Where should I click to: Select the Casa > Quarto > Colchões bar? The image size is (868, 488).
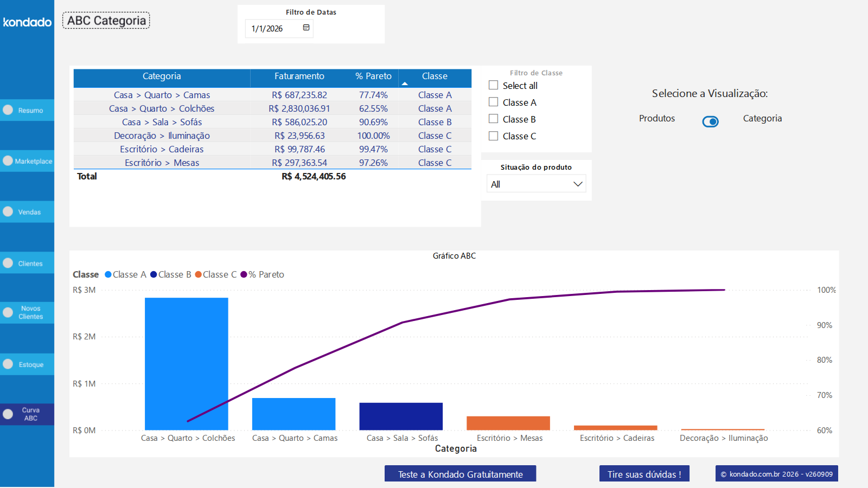(186, 364)
